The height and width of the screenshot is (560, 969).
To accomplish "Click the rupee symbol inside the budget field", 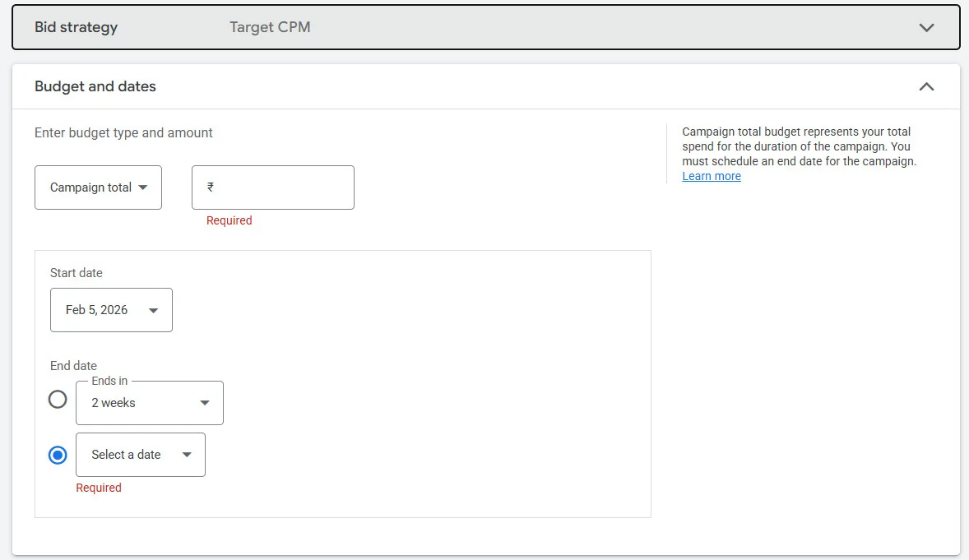I will (x=208, y=187).
